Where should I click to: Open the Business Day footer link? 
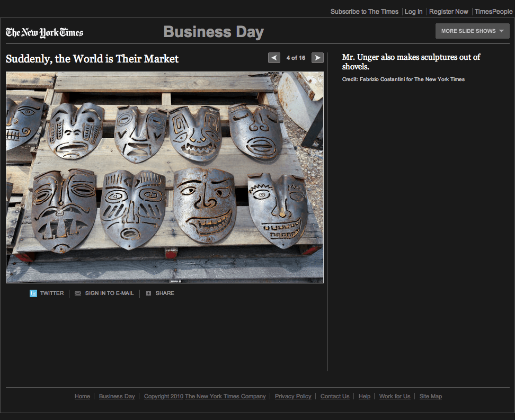tap(117, 396)
